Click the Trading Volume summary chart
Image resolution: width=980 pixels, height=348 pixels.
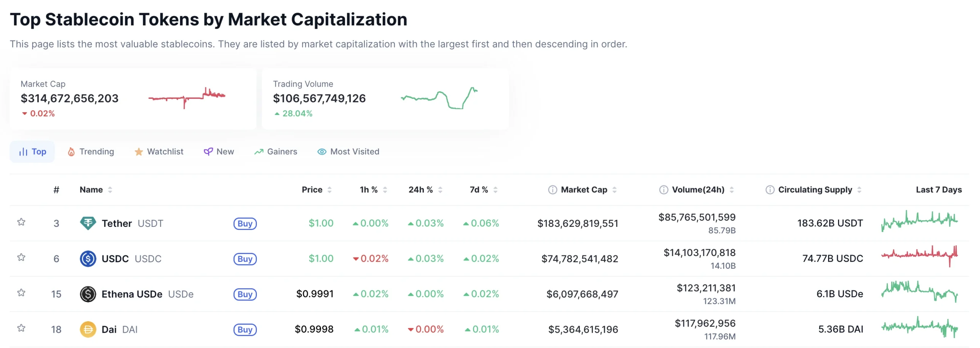coord(439,98)
